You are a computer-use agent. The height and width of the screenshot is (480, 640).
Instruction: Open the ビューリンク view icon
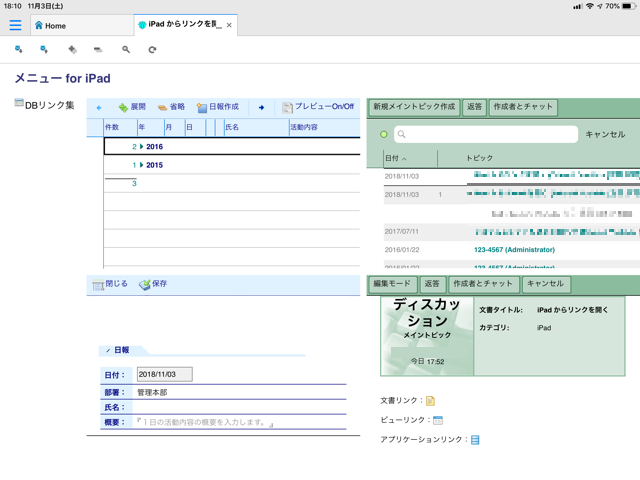coord(438,420)
